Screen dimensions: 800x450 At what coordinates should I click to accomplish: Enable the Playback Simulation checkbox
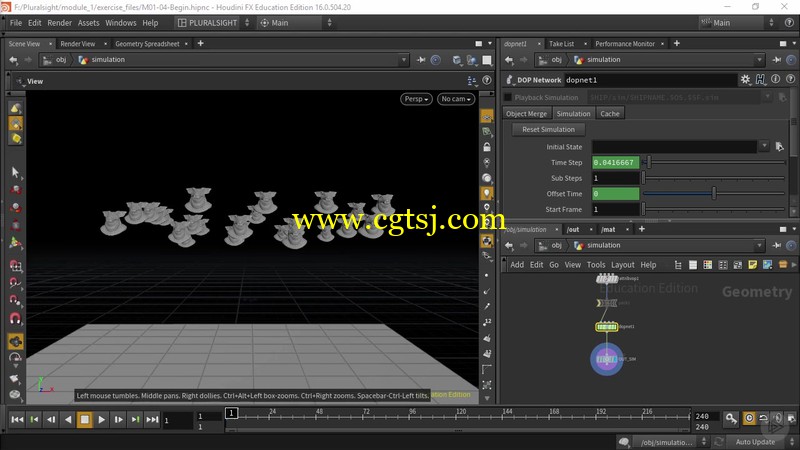[508, 97]
